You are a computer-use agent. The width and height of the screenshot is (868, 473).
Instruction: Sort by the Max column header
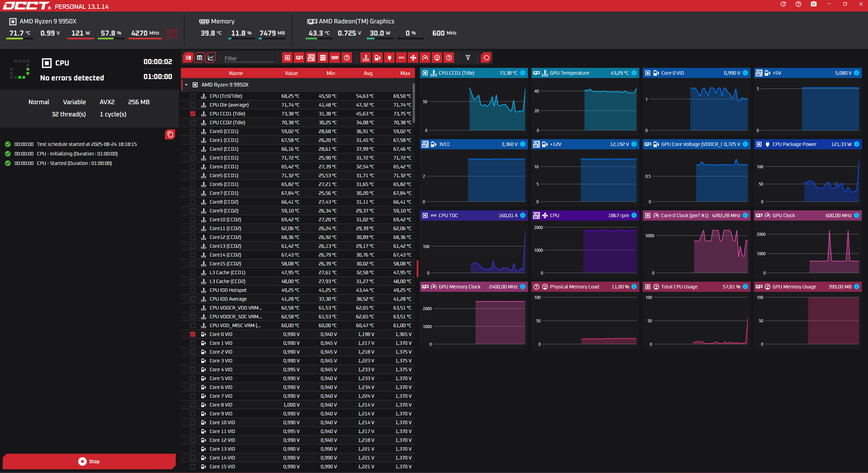(x=405, y=73)
